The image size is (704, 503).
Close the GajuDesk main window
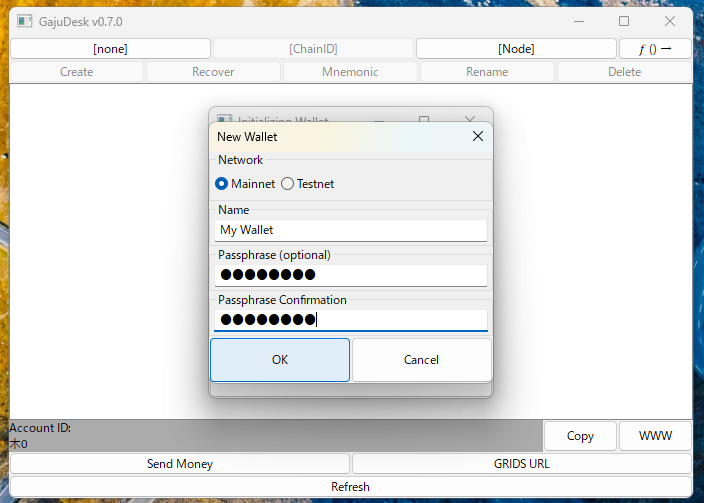670,21
